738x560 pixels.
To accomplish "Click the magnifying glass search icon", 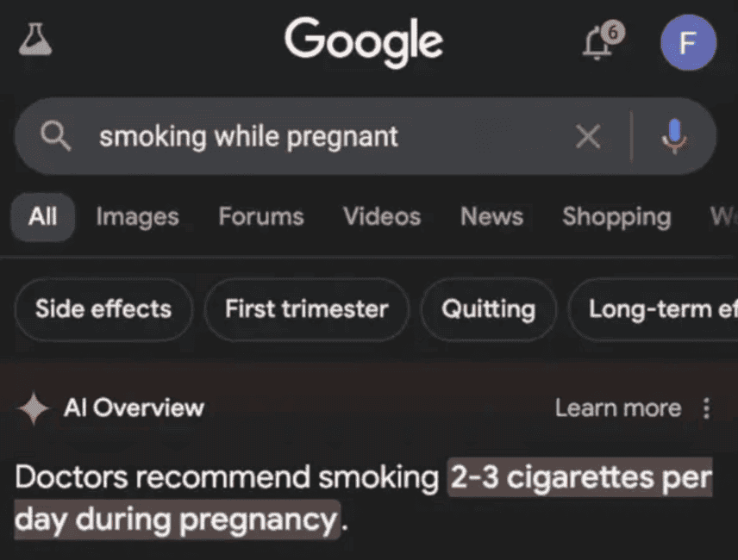I will (55, 136).
